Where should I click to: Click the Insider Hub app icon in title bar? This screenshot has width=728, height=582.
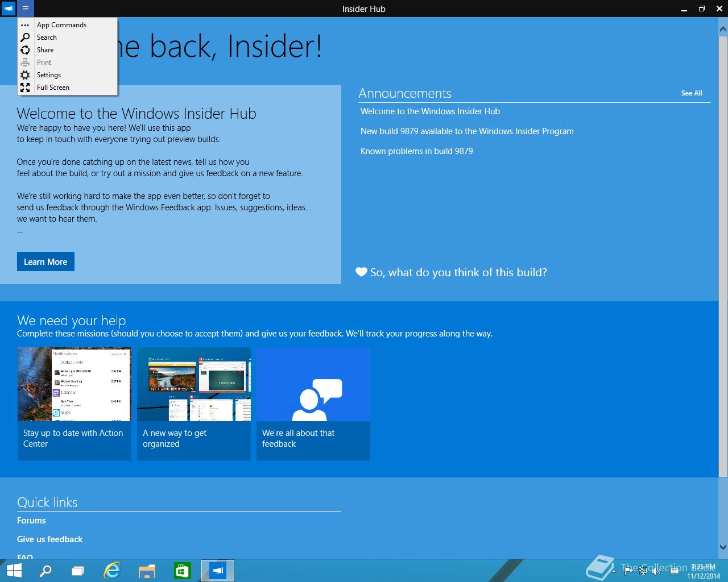[x=9, y=9]
